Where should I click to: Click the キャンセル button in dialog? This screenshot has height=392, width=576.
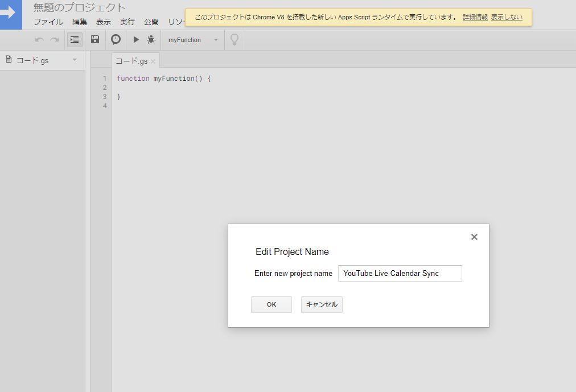pyautogui.click(x=322, y=304)
